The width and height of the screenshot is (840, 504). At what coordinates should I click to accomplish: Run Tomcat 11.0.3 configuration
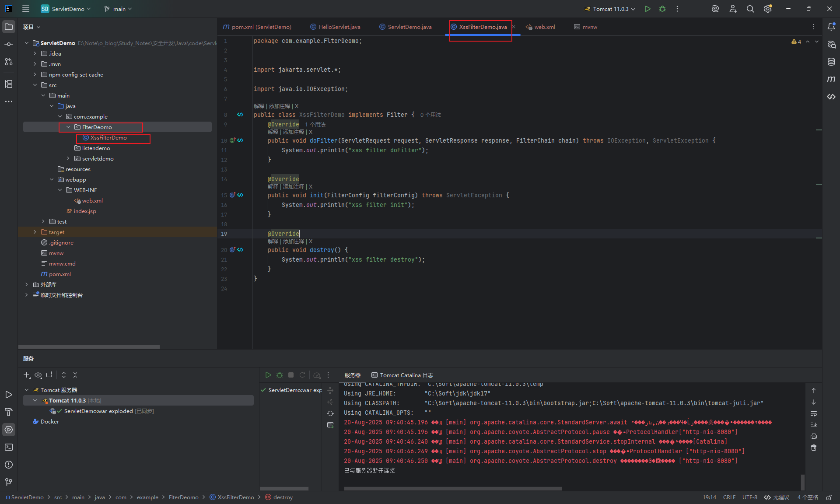coord(647,9)
